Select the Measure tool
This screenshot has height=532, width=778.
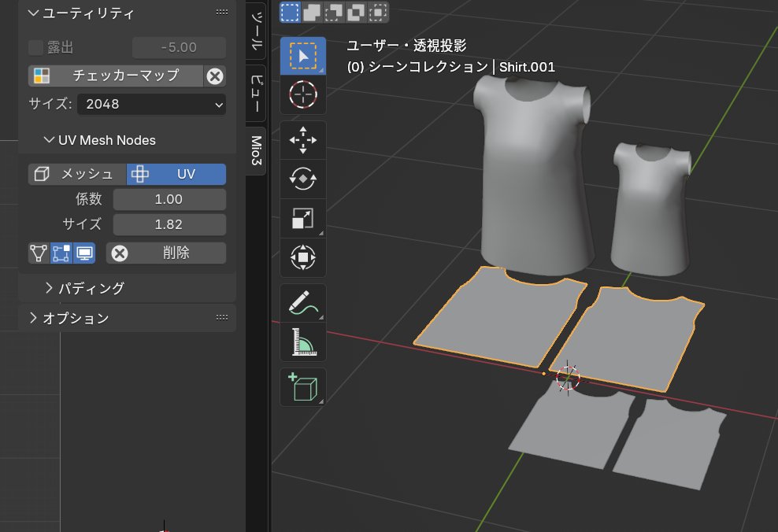(303, 342)
